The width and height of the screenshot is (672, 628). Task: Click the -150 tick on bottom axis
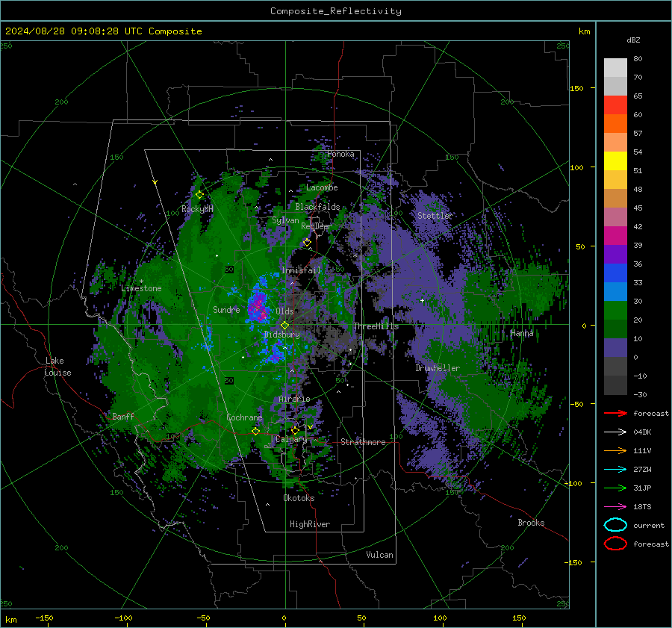click(44, 618)
